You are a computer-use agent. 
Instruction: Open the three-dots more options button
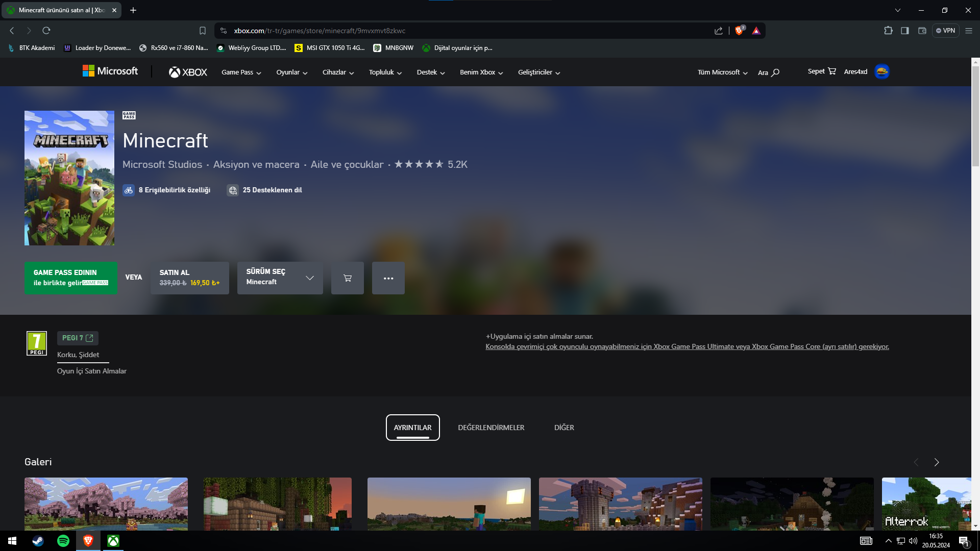[x=388, y=278]
